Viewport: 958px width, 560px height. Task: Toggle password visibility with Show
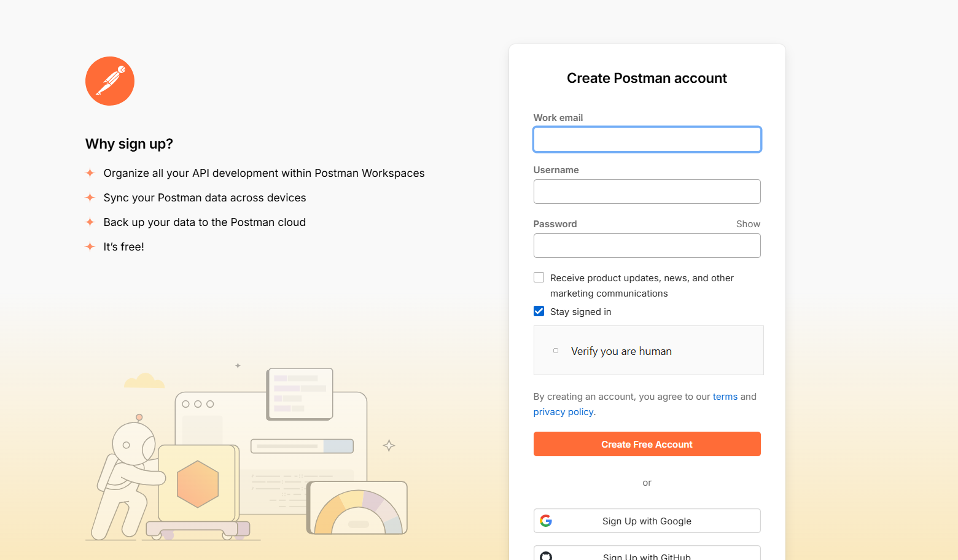(747, 224)
